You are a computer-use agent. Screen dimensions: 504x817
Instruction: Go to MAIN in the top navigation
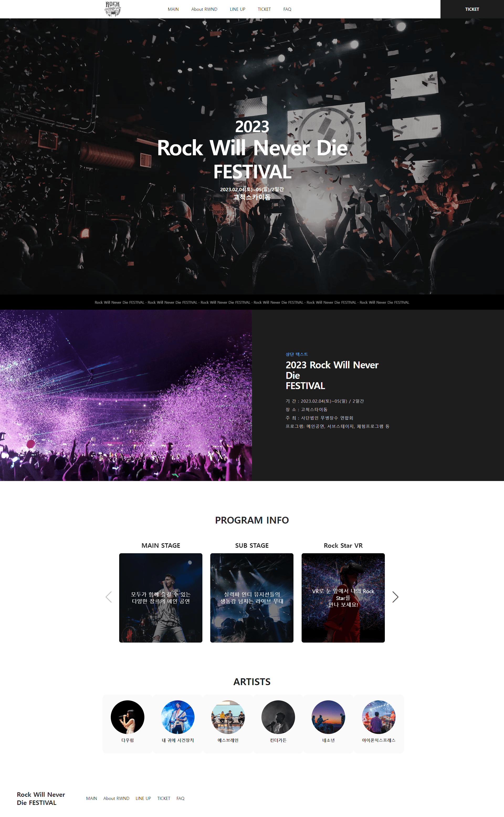click(x=173, y=9)
